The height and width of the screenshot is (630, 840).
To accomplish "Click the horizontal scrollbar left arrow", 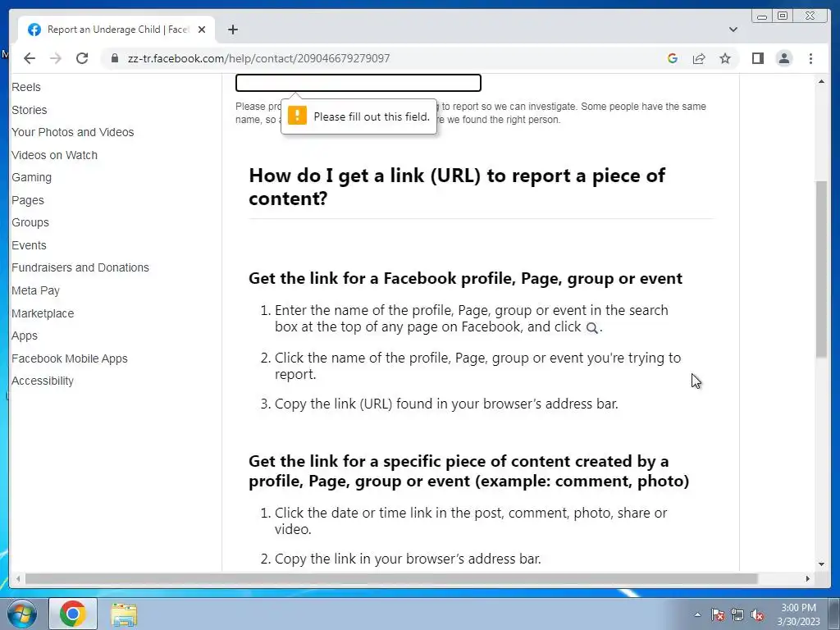I will tap(18, 578).
